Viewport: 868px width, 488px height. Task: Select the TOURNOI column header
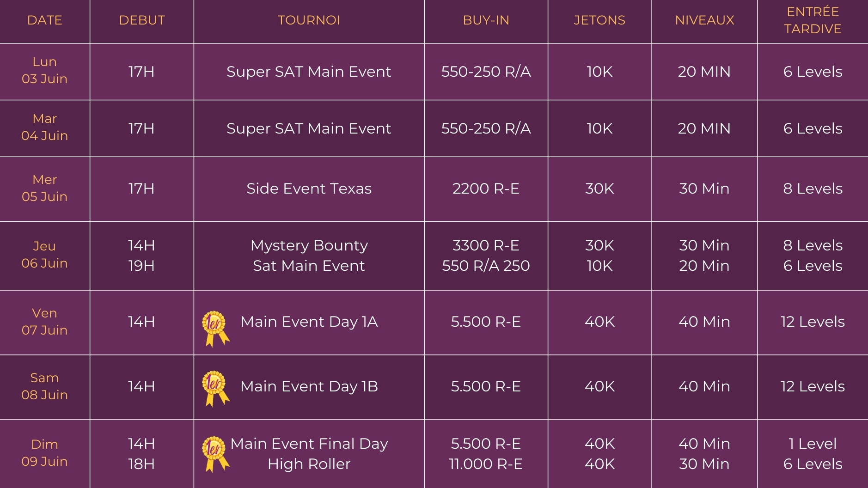click(x=309, y=20)
